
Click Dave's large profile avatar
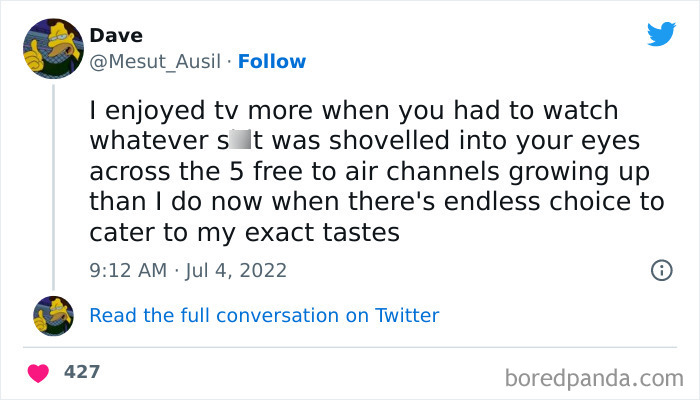(53, 49)
